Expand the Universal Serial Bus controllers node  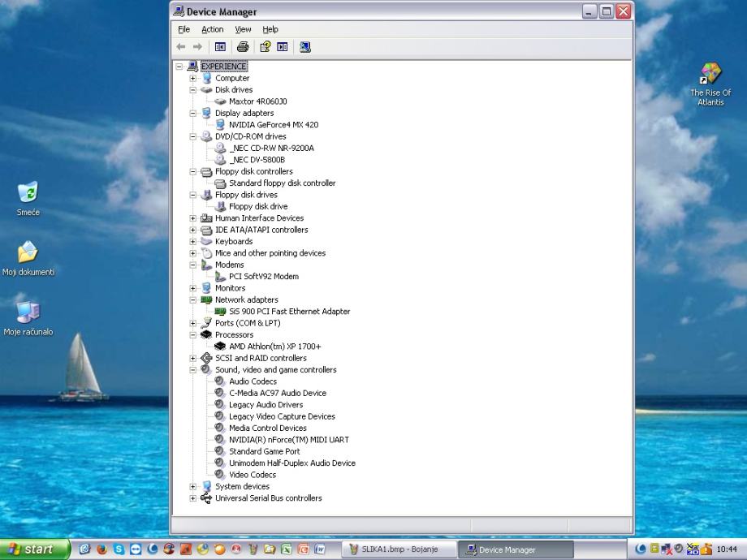point(193,498)
